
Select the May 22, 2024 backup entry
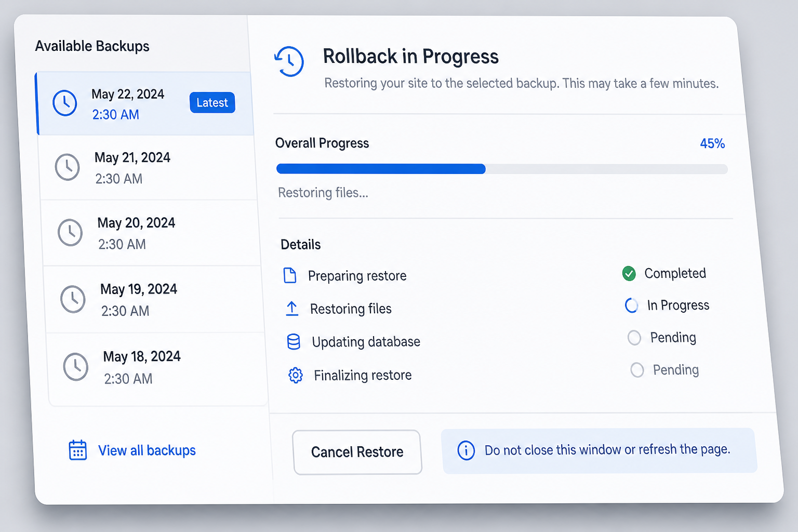click(x=144, y=104)
